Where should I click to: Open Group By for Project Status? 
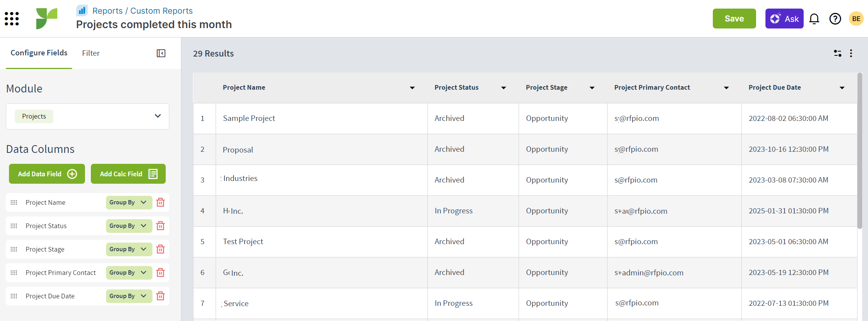(x=129, y=226)
